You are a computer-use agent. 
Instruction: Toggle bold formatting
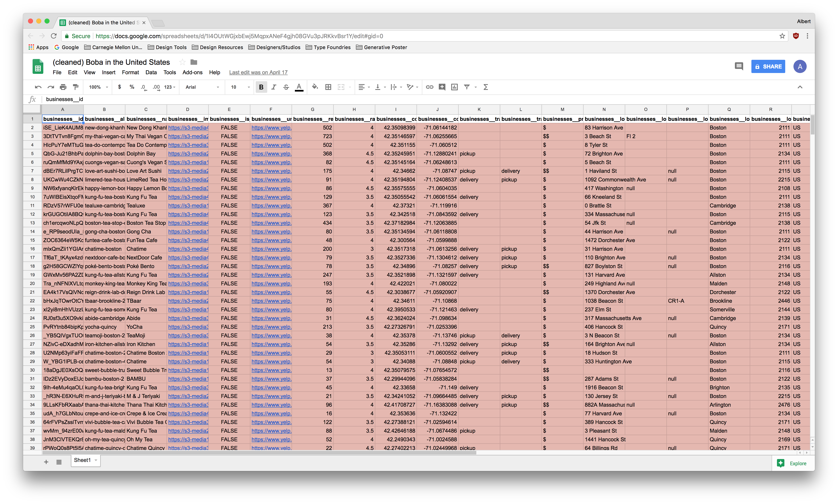pyautogui.click(x=261, y=87)
